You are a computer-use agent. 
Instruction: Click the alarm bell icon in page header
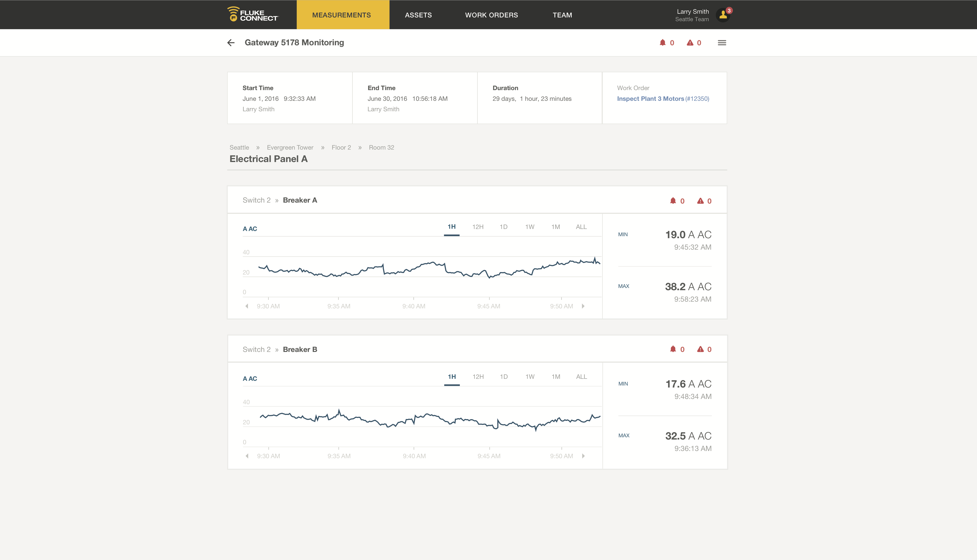coord(662,43)
